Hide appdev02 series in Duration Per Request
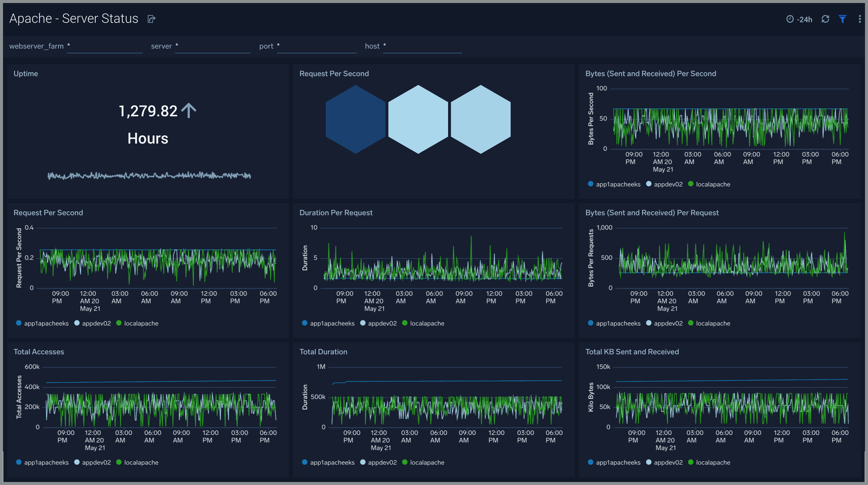Viewport: 868px width, 485px height. point(379,323)
